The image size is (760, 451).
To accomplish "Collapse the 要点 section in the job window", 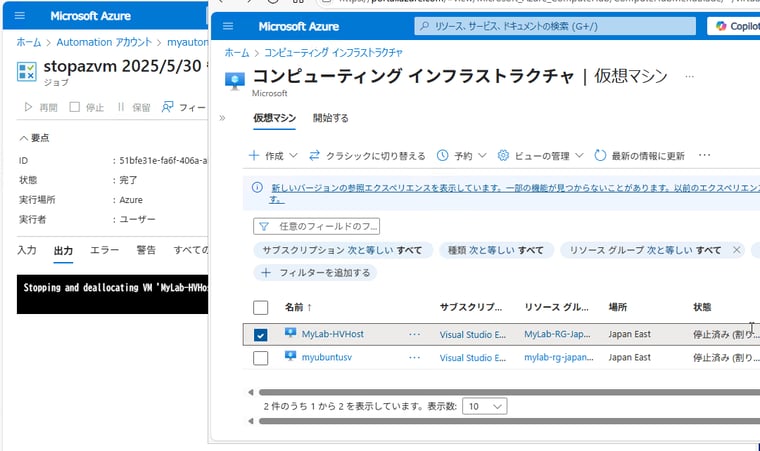I will (x=34, y=138).
